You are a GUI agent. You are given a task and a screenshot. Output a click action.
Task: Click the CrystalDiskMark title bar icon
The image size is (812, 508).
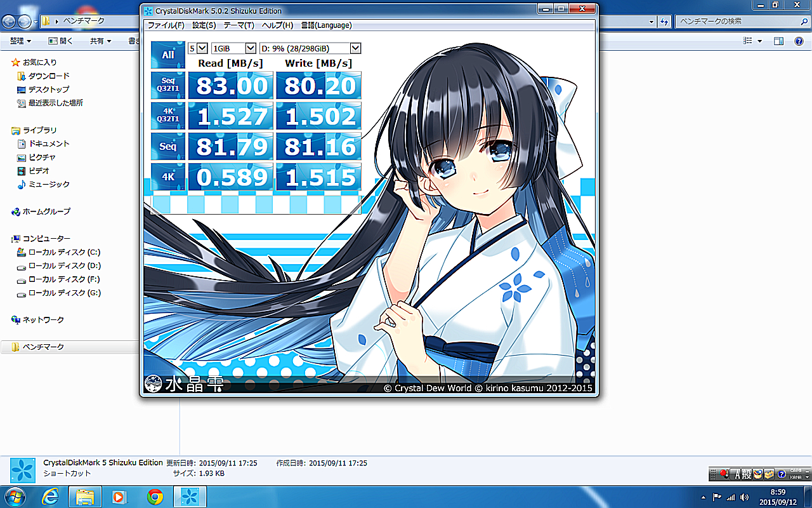[148, 11]
